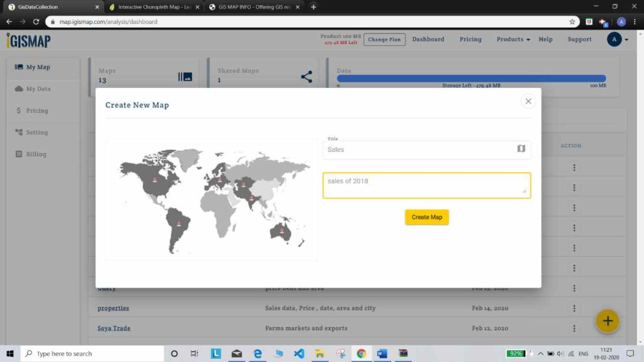Click the Windows taskbar search box

(x=92, y=353)
